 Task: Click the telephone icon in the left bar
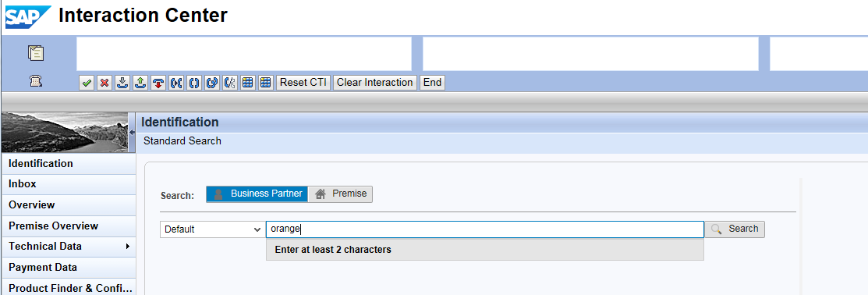point(36,81)
